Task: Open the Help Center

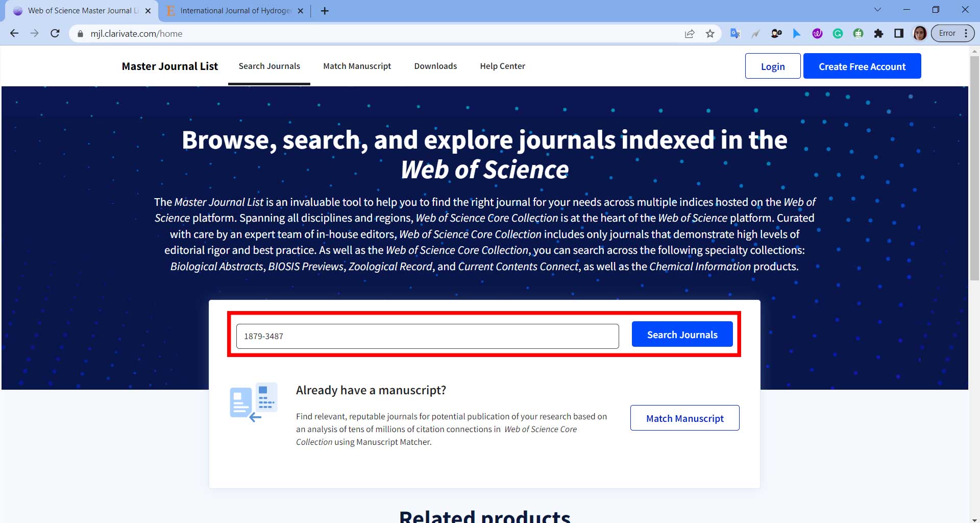Action: (502, 66)
